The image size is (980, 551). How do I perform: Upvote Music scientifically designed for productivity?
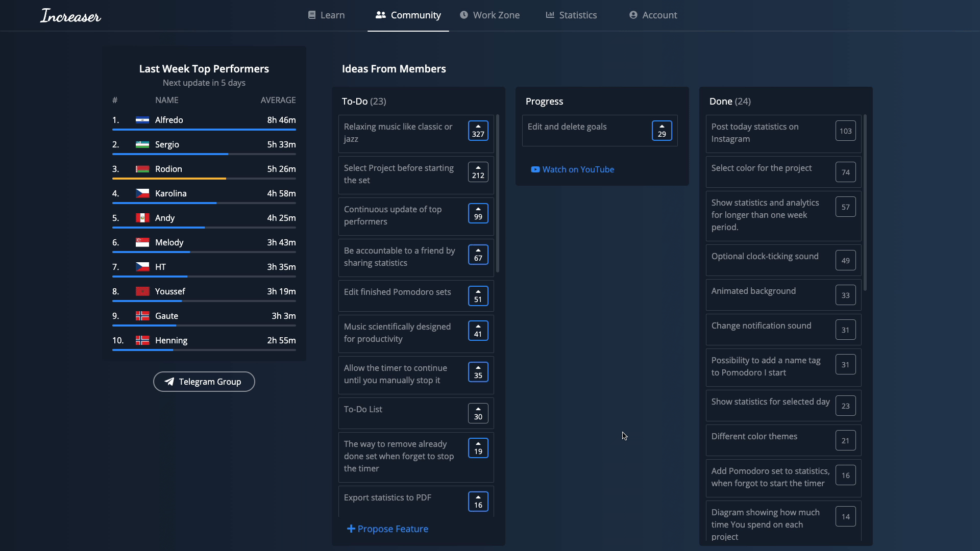[x=478, y=331]
